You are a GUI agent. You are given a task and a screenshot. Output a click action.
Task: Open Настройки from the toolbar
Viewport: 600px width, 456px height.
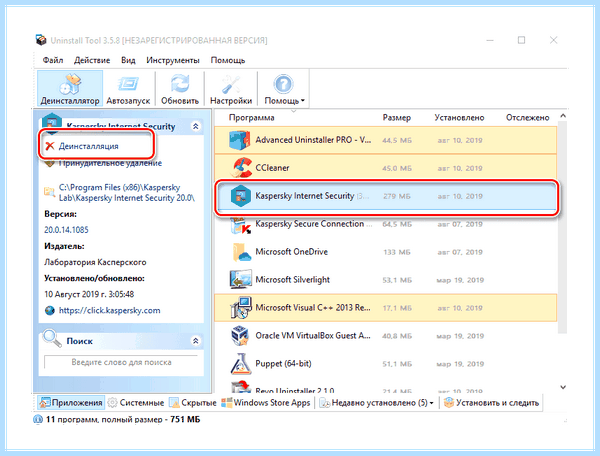click(231, 89)
